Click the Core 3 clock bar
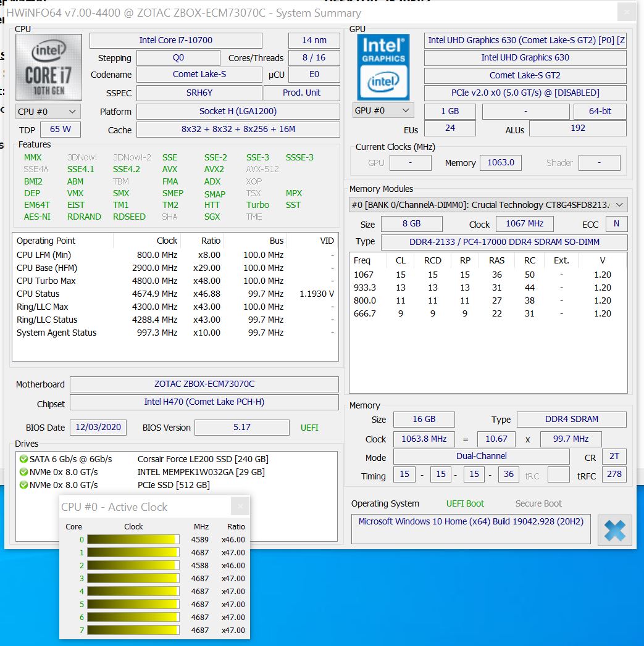 133,578
